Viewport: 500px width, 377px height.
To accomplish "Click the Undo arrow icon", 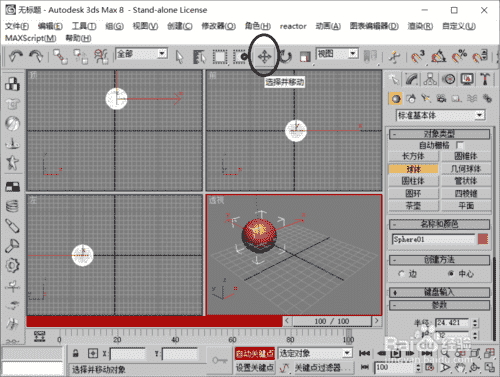I will (15, 56).
